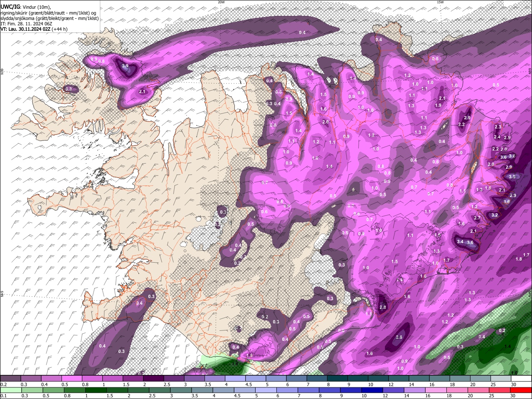The height and width of the screenshot is (399, 532).
Task: Click the 'UWC/IG: Vindur (10m)' title text
Action: (26, 7)
